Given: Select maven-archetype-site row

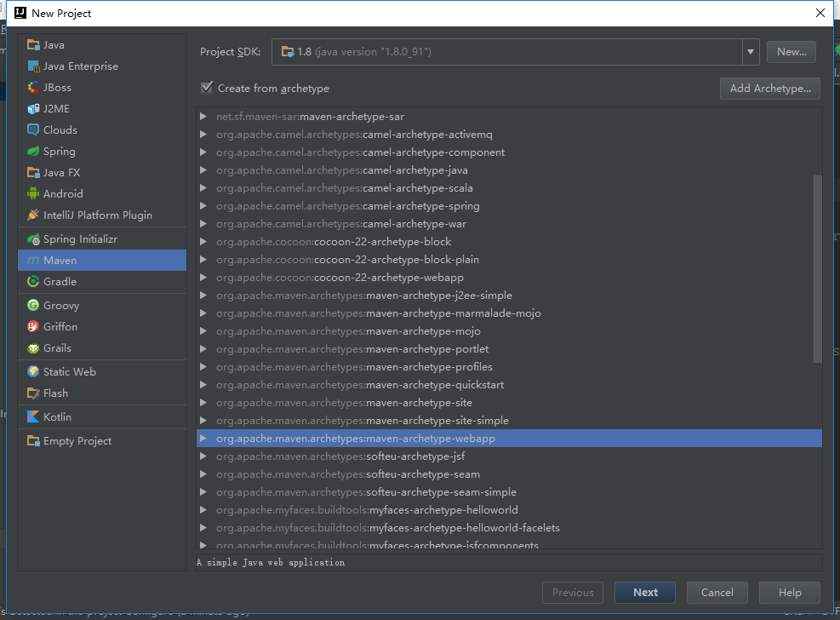Looking at the screenshot, I should (509, 403).
